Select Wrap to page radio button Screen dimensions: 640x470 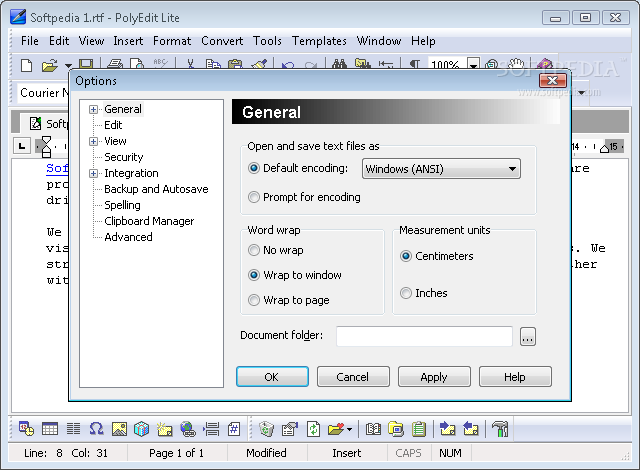click(x=254, y=300)
